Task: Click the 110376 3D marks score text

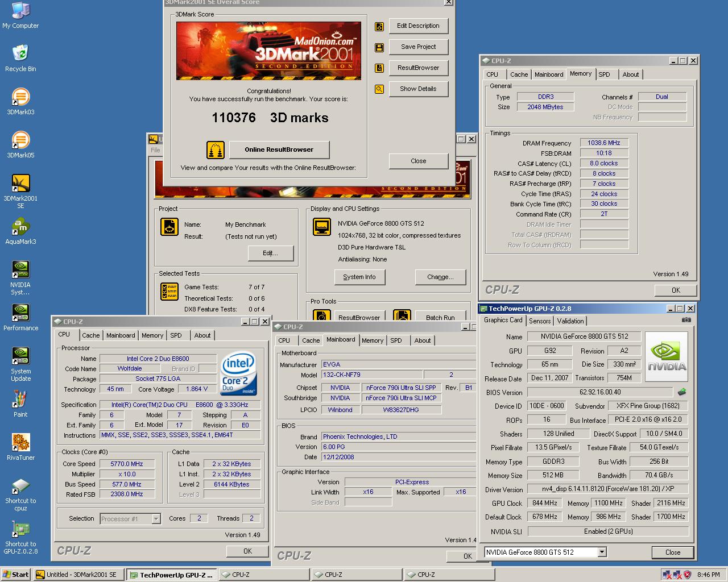Action: point(270,118)
